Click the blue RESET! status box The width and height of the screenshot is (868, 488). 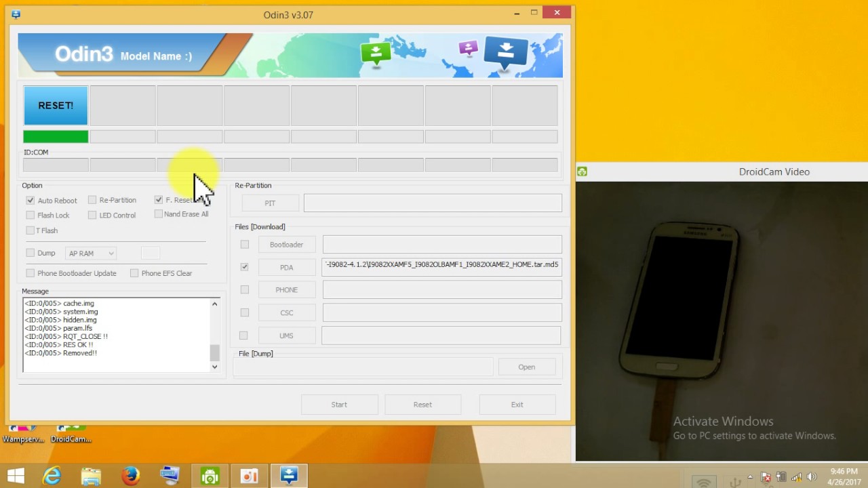(x=56, y=105)
